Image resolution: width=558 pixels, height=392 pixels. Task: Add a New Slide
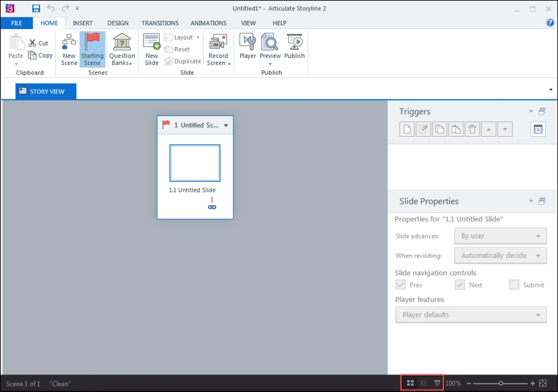(152, 50)
